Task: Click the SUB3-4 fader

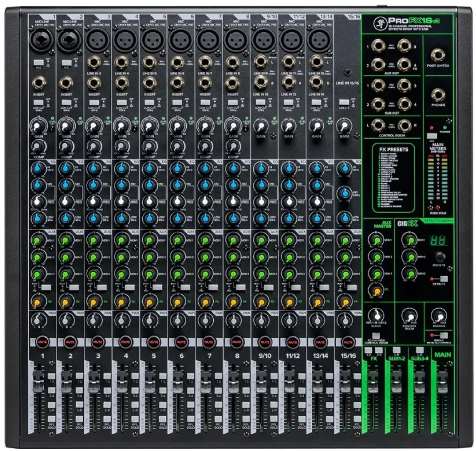Action: pyautogui.click(x=419, y=382)
